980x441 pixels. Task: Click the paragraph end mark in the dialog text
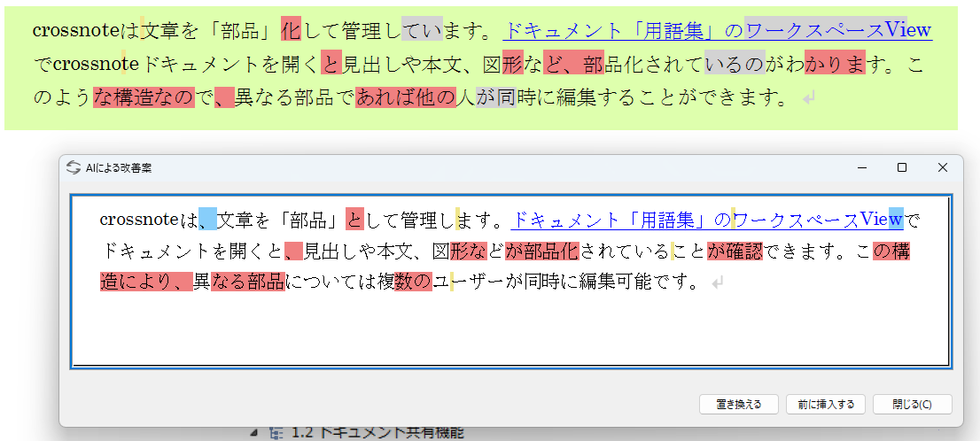pyautogui.click(x=718, y=283)
